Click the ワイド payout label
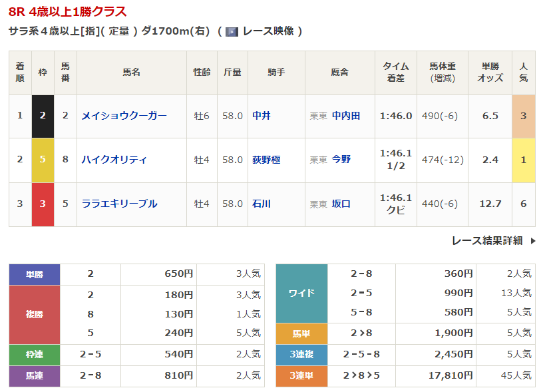 [x=301, y=293]
